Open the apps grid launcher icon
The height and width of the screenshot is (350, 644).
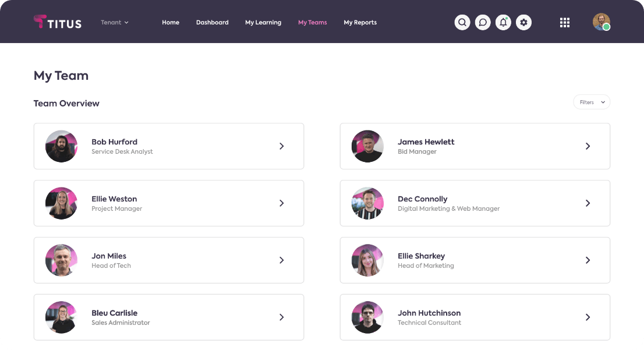click(564, 23)
